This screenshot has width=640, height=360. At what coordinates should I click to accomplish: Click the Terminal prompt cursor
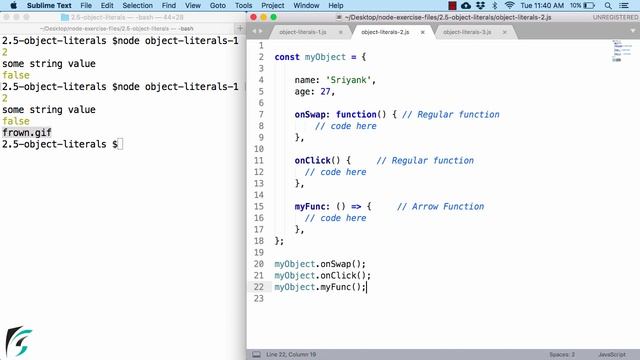[120, 144]
